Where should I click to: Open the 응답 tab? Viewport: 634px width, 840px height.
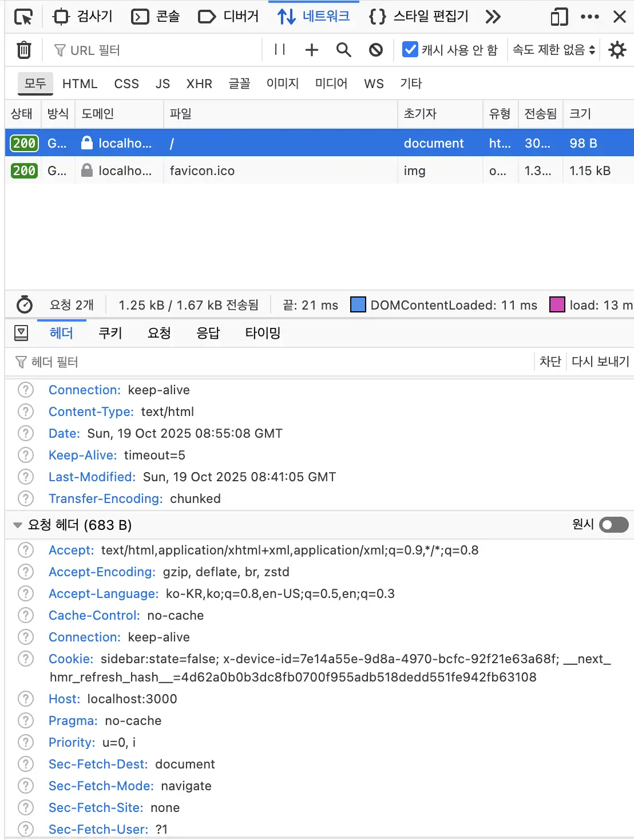pyautogui.click(x=208, y=332)
